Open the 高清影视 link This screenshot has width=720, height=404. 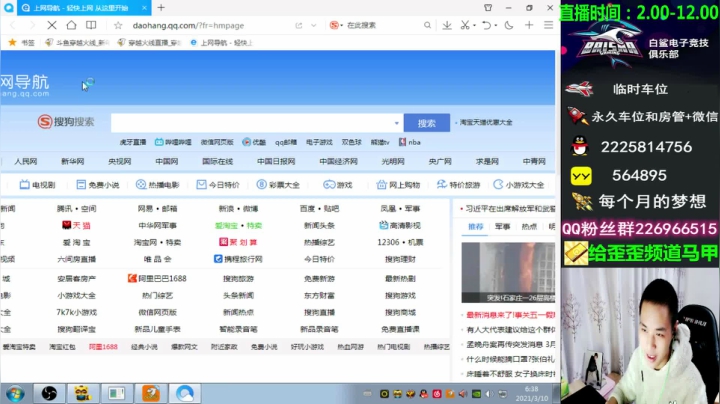point(400,225)
